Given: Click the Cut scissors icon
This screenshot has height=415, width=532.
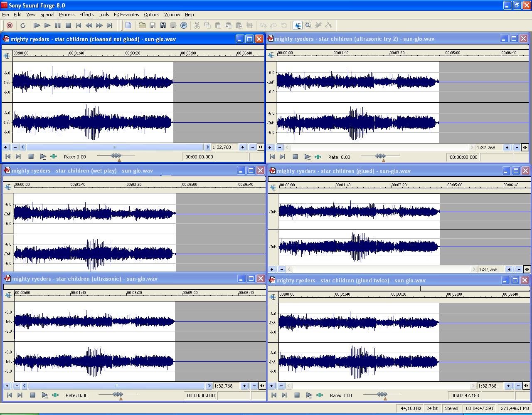Looking at the screenshot, I should coord(197,25).
